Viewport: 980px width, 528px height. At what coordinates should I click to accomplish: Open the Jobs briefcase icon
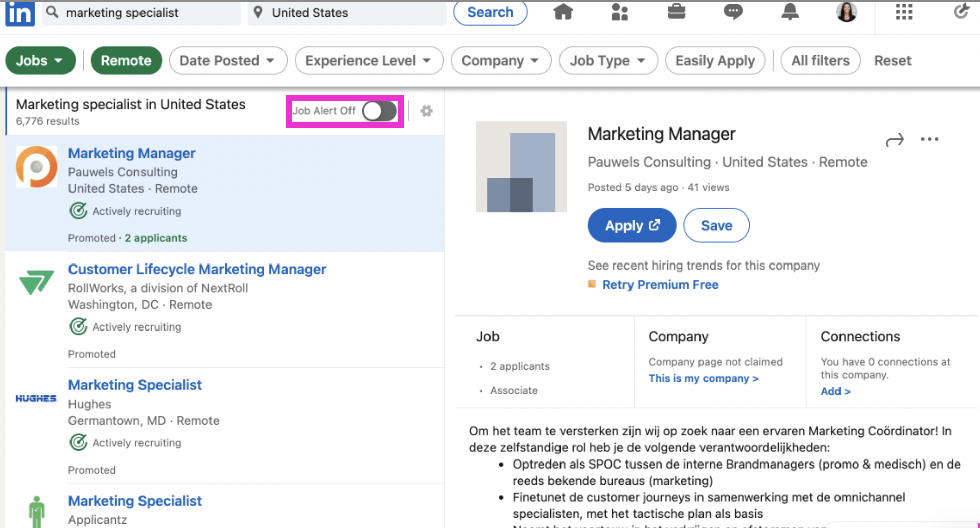[676, 12]
